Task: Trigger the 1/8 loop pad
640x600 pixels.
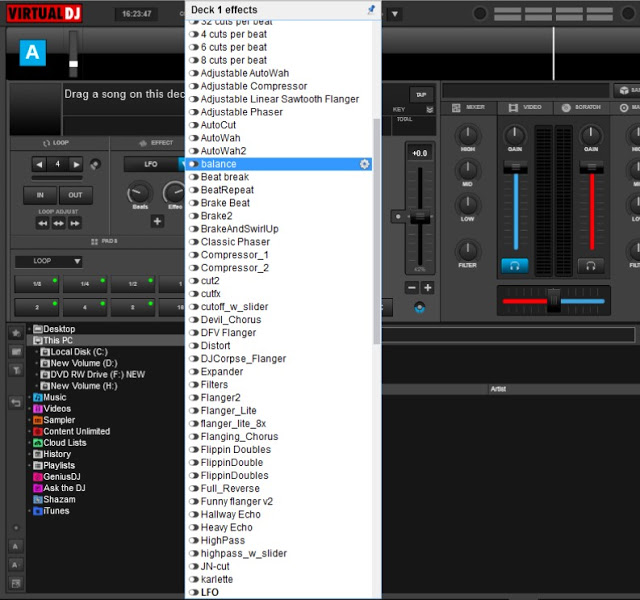Action: pos(37,284)
